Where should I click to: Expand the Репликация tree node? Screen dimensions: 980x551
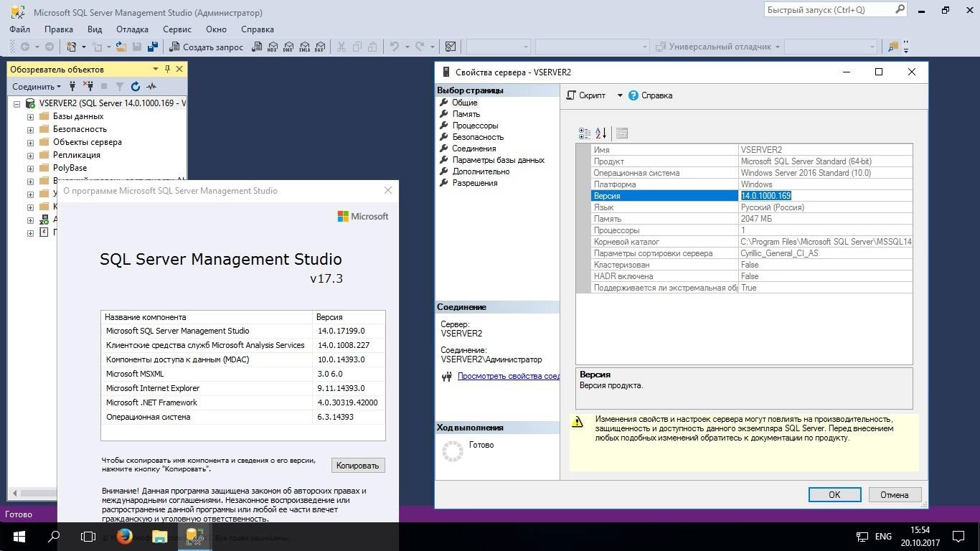click(x=30, y=155)
